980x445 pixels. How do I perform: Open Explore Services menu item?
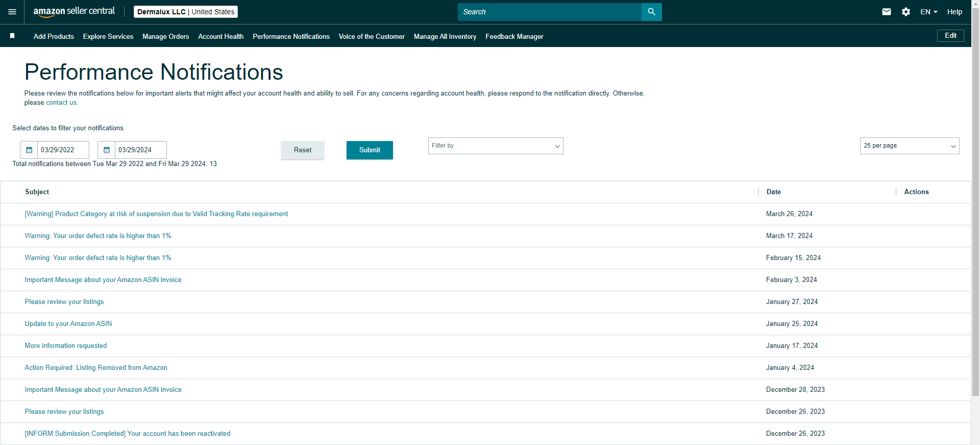(x=108, y=36)
